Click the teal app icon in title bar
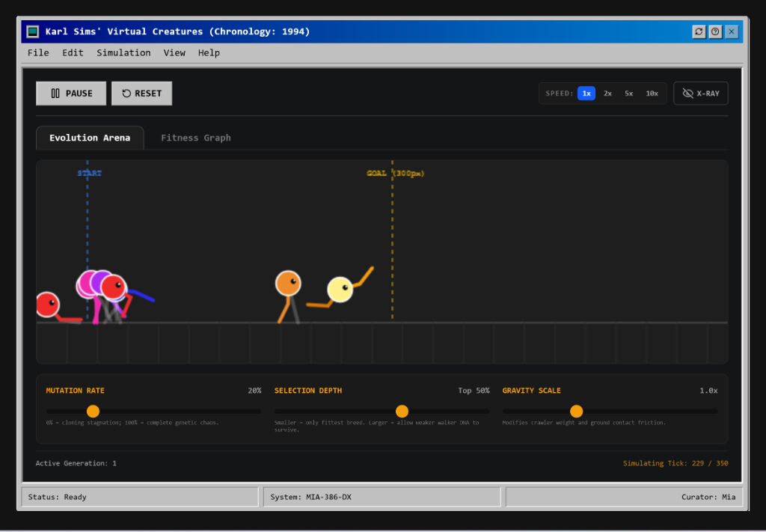Viewport: 766px width, 532px height. (x=33, y=31)
